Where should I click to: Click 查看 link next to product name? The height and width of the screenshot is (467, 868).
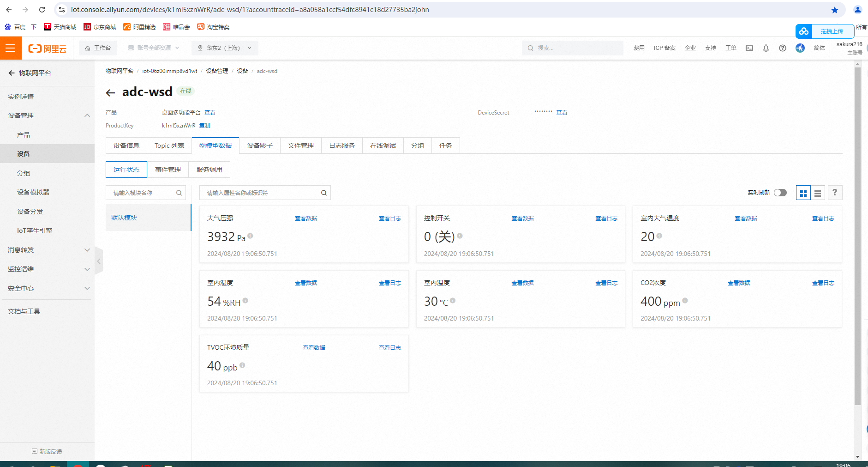pyautogui.click(x=210, y=113)
